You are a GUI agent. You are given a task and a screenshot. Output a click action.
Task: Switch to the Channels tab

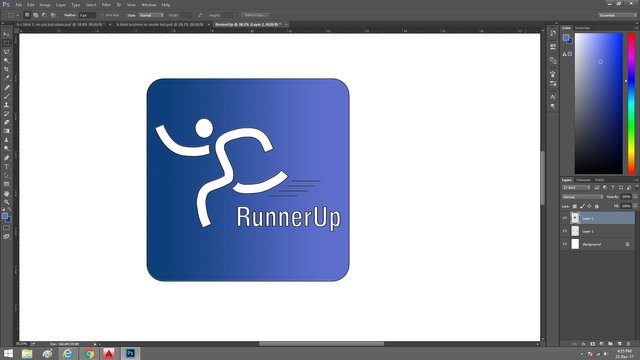[x=583, y=180]
